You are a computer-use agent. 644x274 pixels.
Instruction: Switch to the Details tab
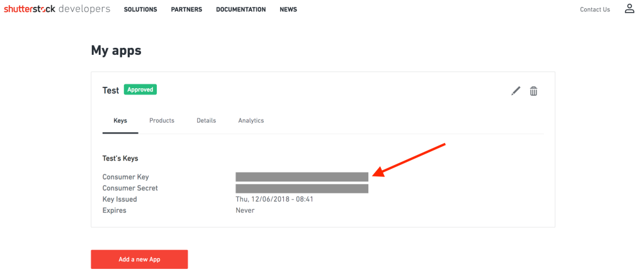click(206, 121)
